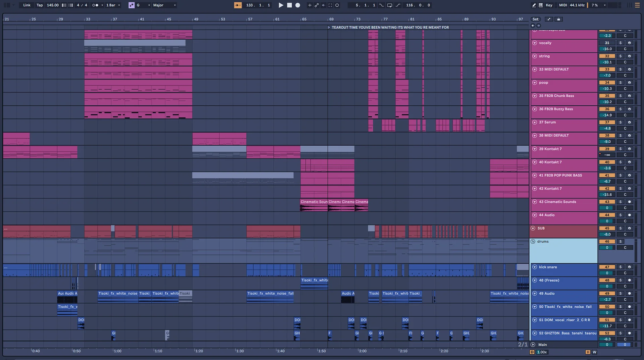Collapse the kick snare track arrow
The height and width of the screenshot is (360, 644).
(x=535, y=267)
